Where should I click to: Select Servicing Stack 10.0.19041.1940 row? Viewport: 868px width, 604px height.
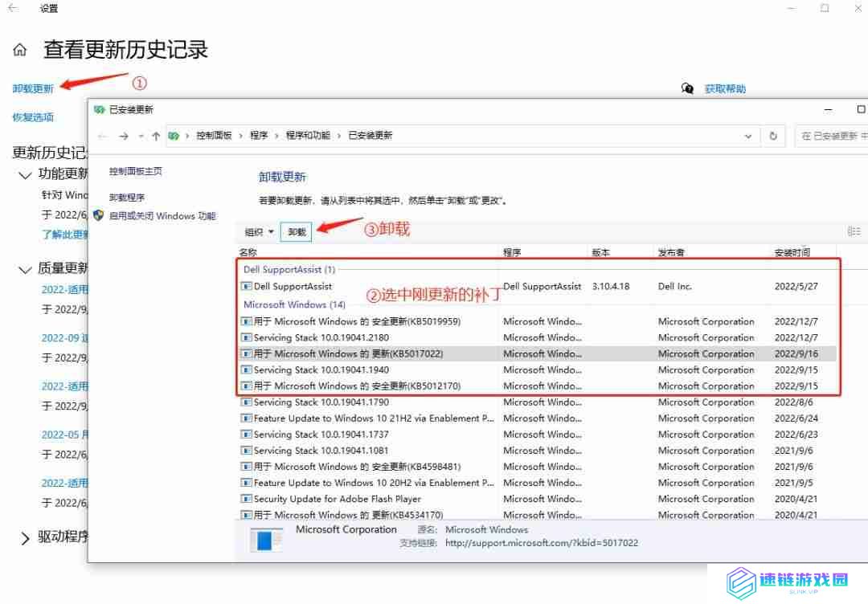[x=537, y=369]
